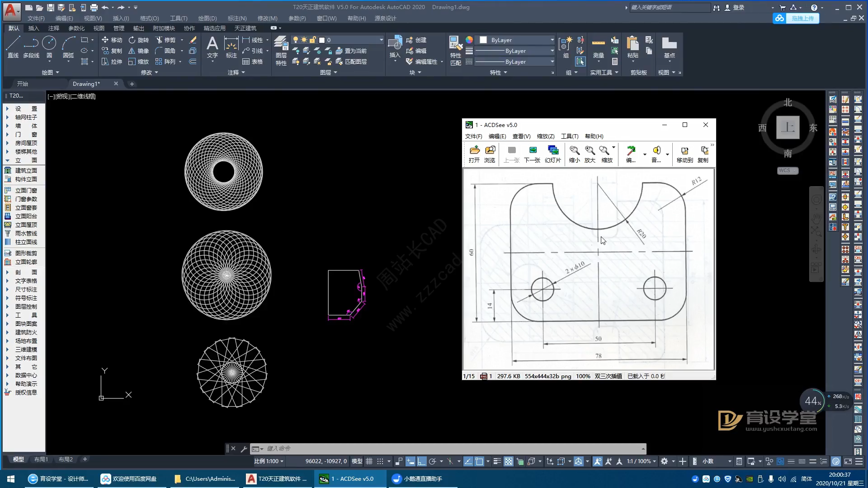This screenshot has height=488, width=868.
Task: Click the white layer color swatch
Action: (x=322, y=40)
